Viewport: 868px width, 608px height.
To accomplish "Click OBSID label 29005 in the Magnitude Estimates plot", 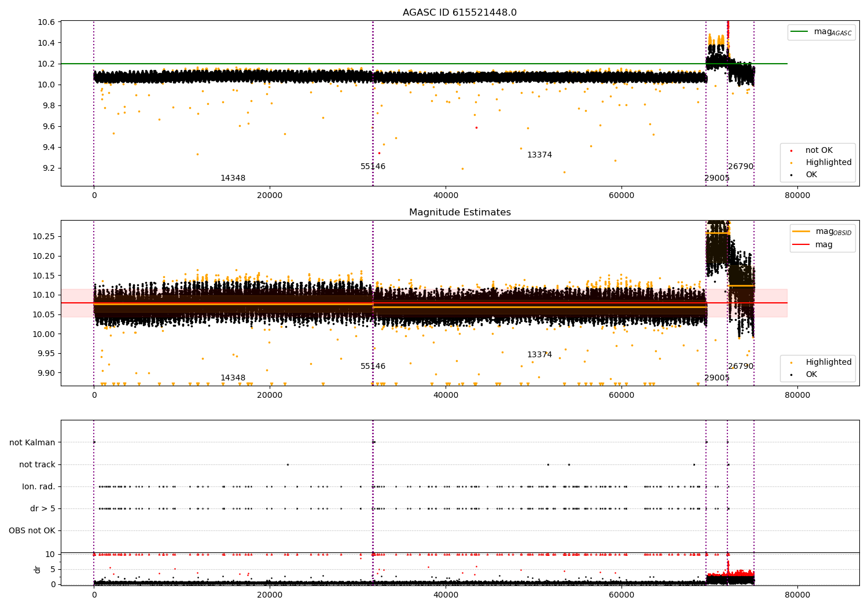I will click(x=717, y=378).
